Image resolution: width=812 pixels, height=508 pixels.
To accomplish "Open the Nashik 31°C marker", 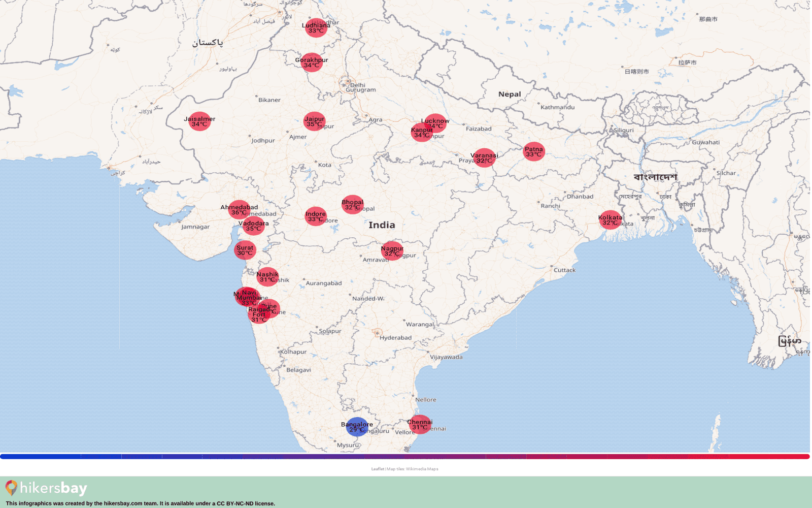I will click(267, 277).
